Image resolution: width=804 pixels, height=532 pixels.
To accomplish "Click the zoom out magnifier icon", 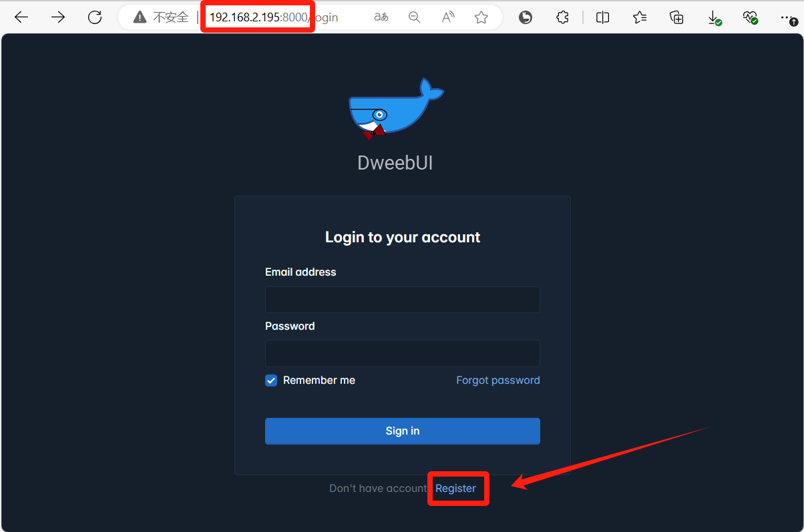I will [415, 17].
